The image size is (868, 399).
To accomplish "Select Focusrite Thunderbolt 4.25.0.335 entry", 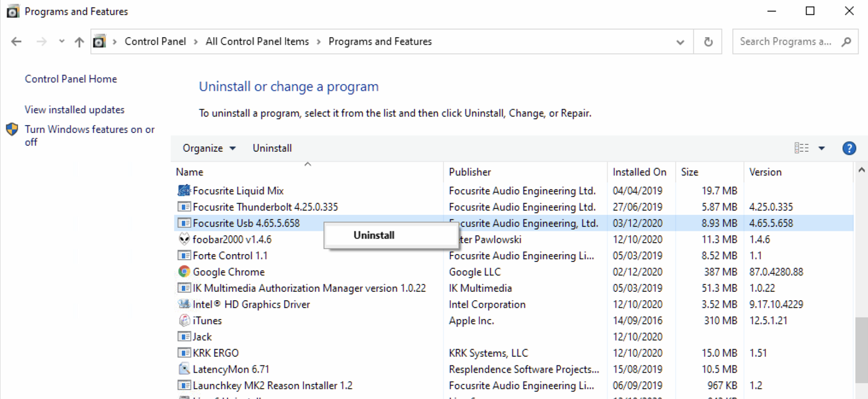I will 265,207.
